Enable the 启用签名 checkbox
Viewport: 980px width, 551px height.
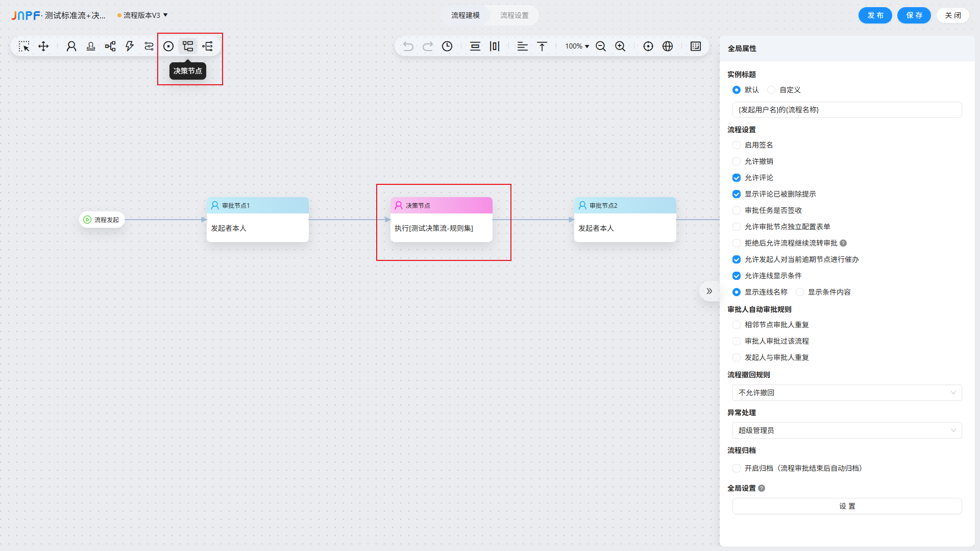click(x=737, y=145)
